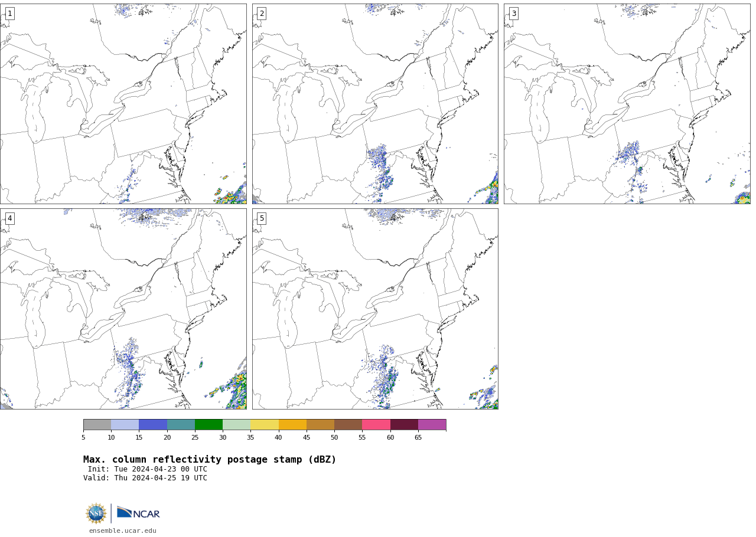Click the colorbar tick label 50
Image resolution: width=756 pixels, height=537 pixels.
click(334, 437)
